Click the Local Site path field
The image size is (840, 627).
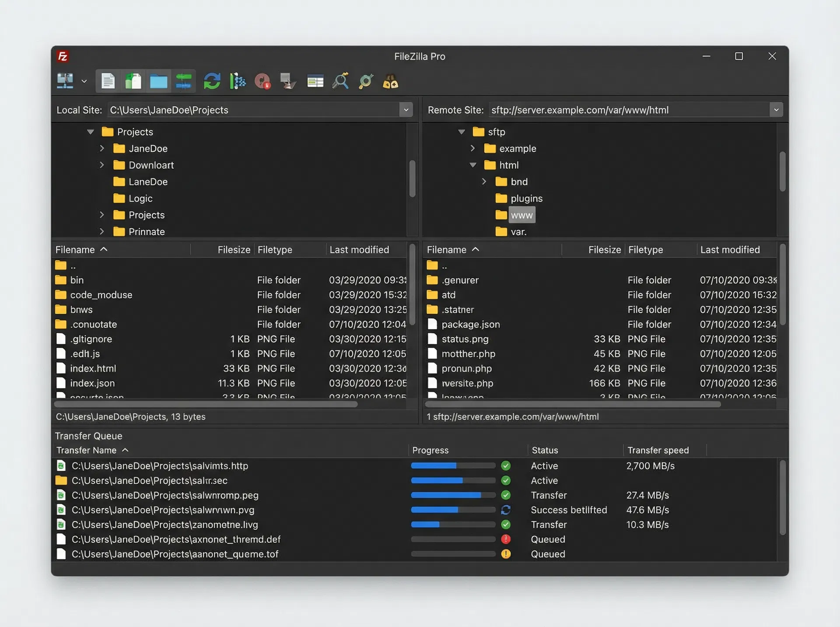pos(254,110)
